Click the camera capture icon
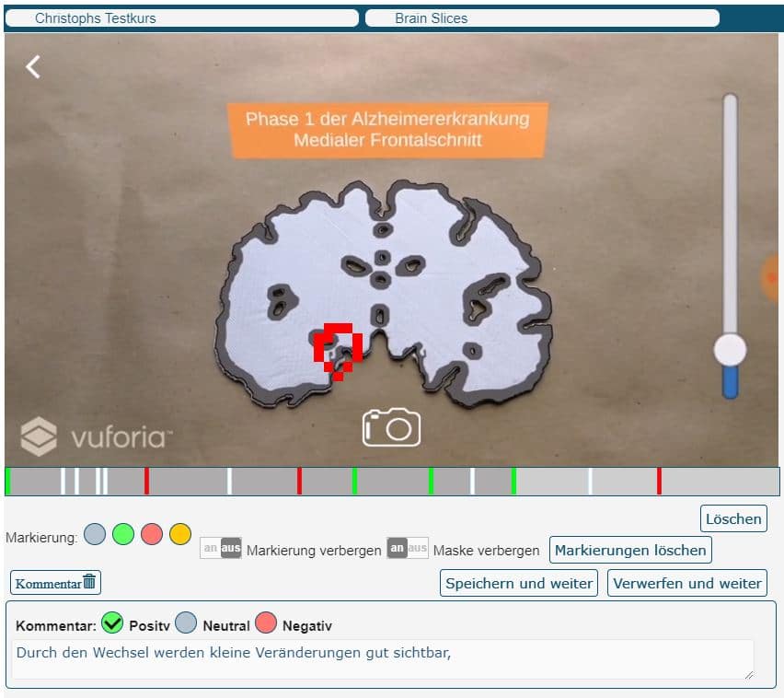 391,426
